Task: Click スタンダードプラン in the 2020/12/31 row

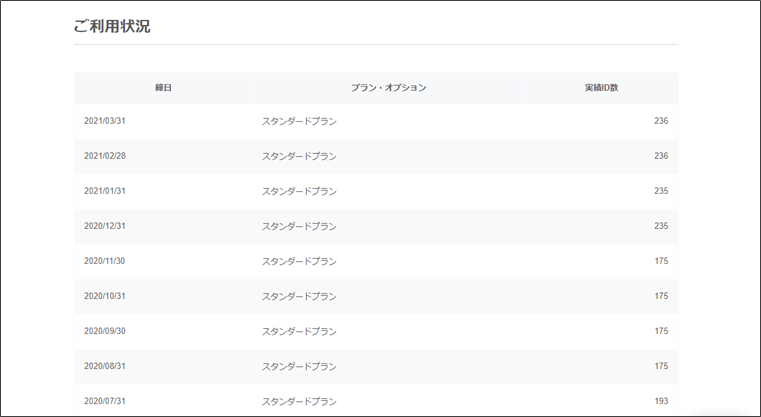Action: tap(299, 226)
